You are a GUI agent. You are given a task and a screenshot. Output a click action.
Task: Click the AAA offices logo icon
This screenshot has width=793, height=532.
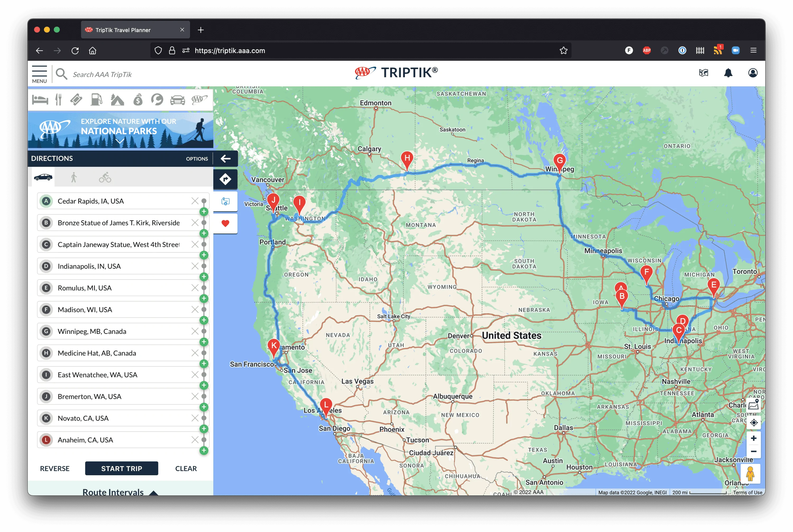199,99
